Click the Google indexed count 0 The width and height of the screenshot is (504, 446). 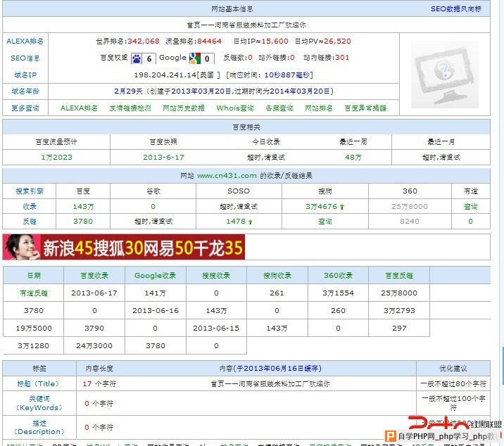click(153, 207)
